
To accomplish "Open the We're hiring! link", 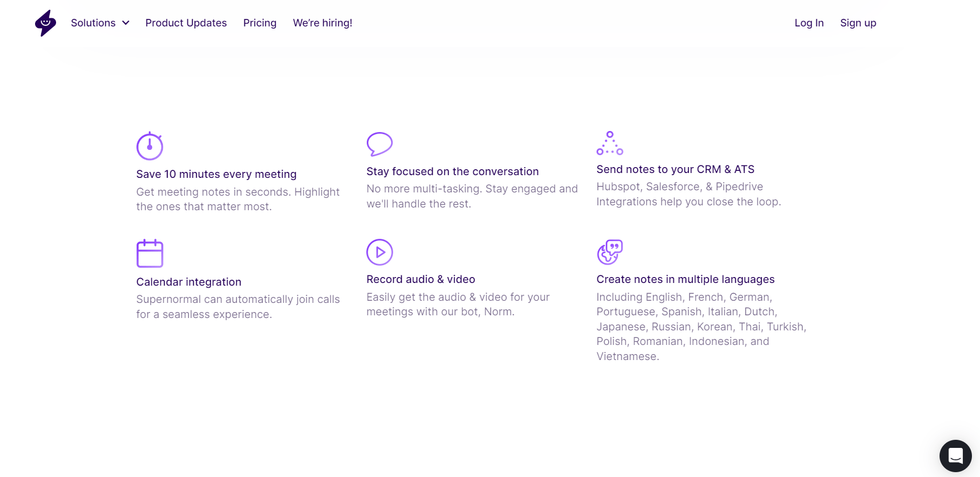I will click(x=323, y=23).
